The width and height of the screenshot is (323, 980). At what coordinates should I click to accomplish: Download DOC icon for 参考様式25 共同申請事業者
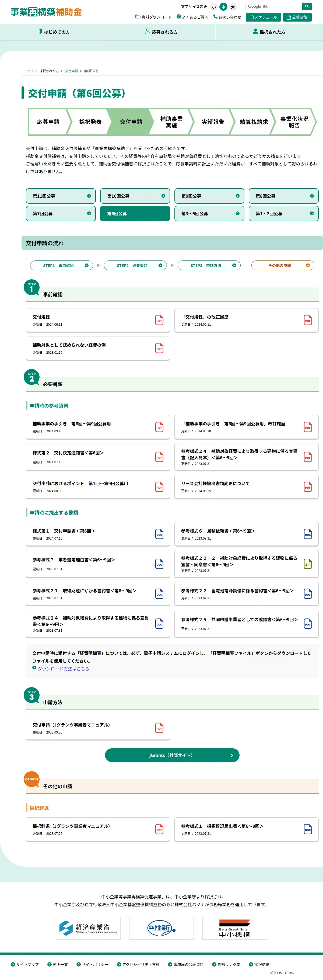point(308,624)
